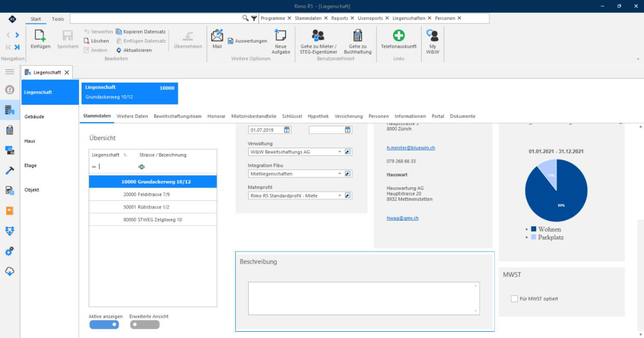Expand the Verwaltung dropdown
The height and width of the screenshot is (338, 644).
(340, 152)
